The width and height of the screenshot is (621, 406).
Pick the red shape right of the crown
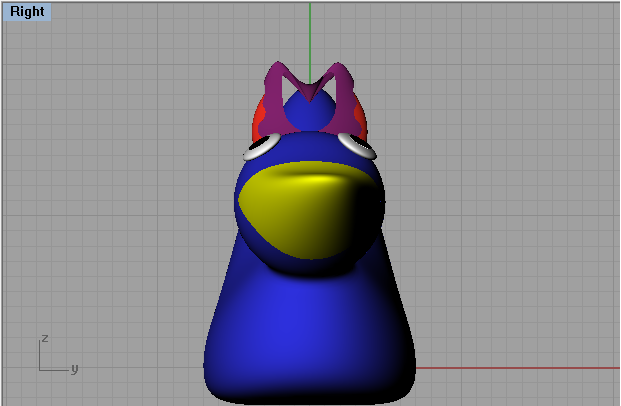(361, 125)
